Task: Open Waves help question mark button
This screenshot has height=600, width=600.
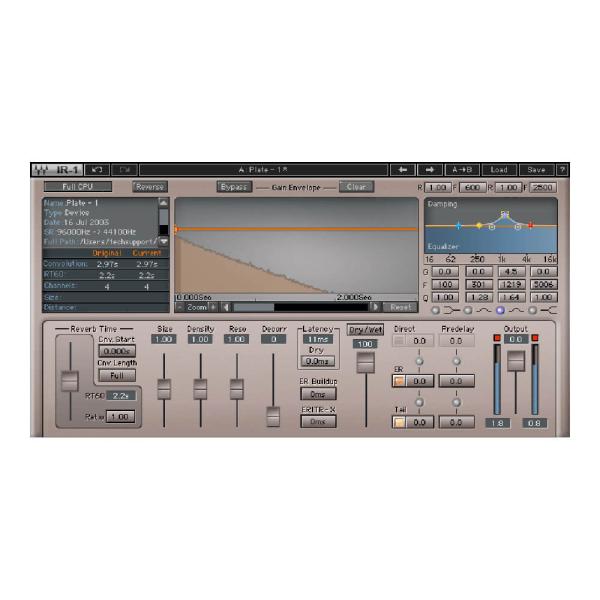Action: (x=562, y=170)
